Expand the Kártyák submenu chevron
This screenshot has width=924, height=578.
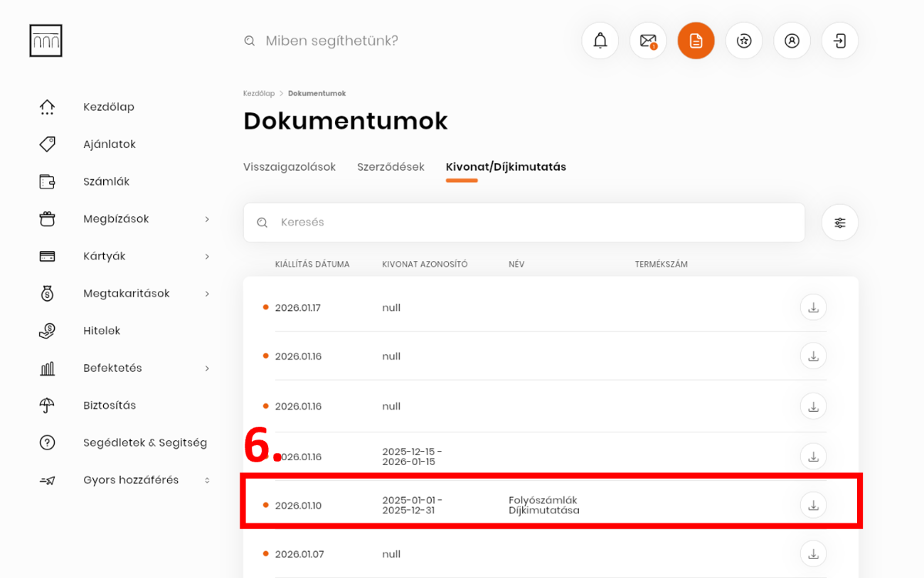207,256
